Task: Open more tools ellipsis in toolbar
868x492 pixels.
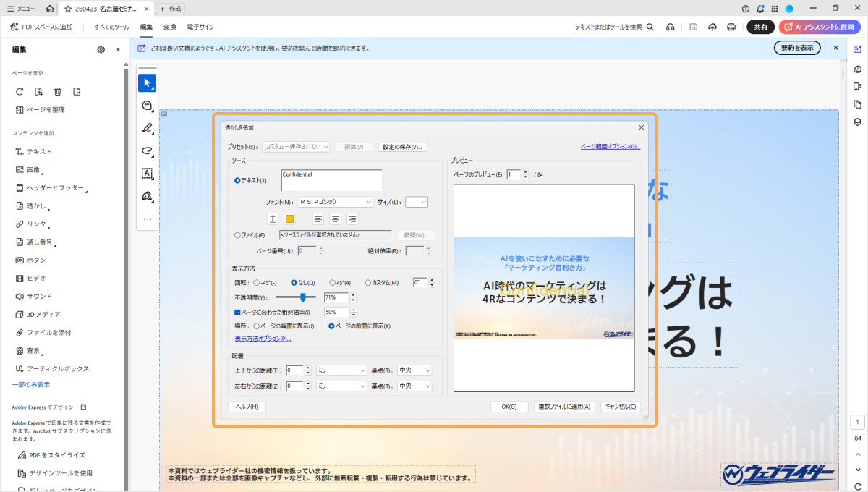Action: [147, 219]
